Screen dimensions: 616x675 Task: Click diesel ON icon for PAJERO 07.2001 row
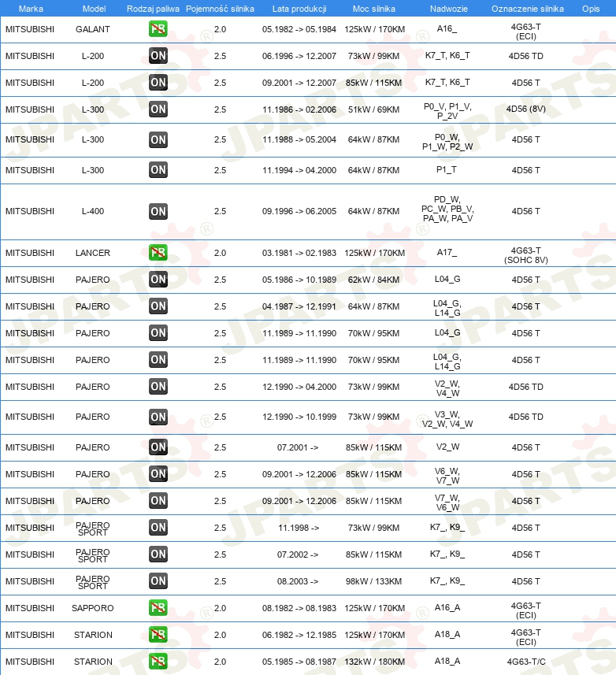click(x=158, y=447)
